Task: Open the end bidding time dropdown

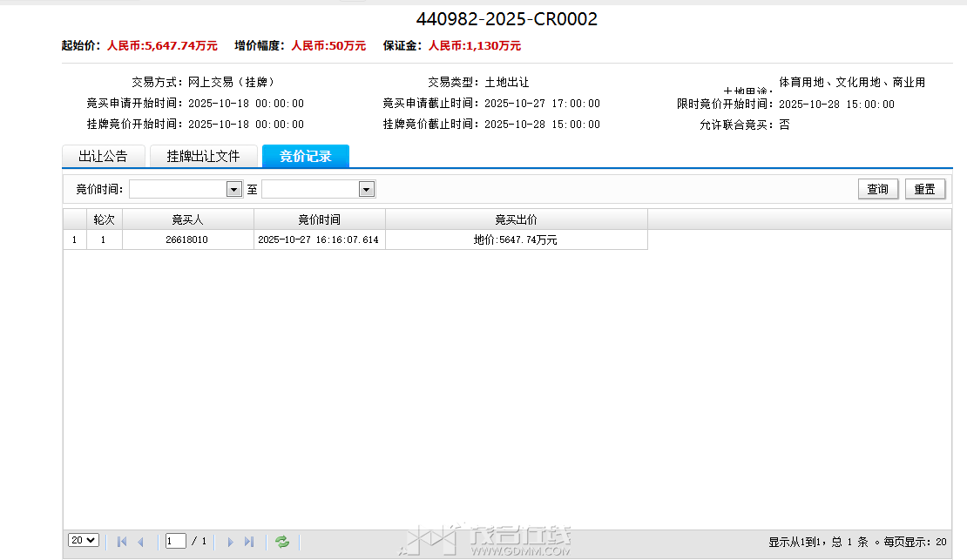Action: pyautogui.click(x=366, y=189)
